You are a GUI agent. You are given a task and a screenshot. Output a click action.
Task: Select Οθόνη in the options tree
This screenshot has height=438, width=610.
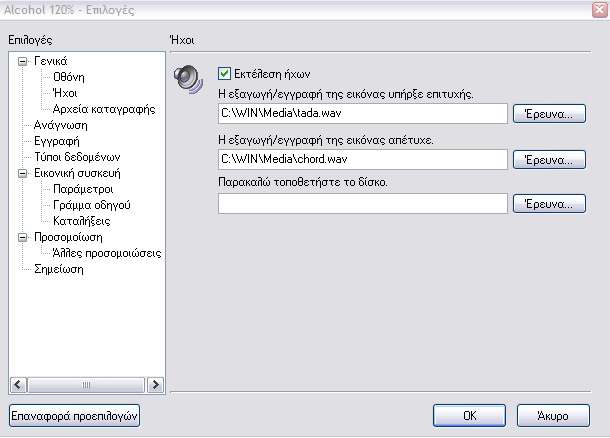coord(69,77)
